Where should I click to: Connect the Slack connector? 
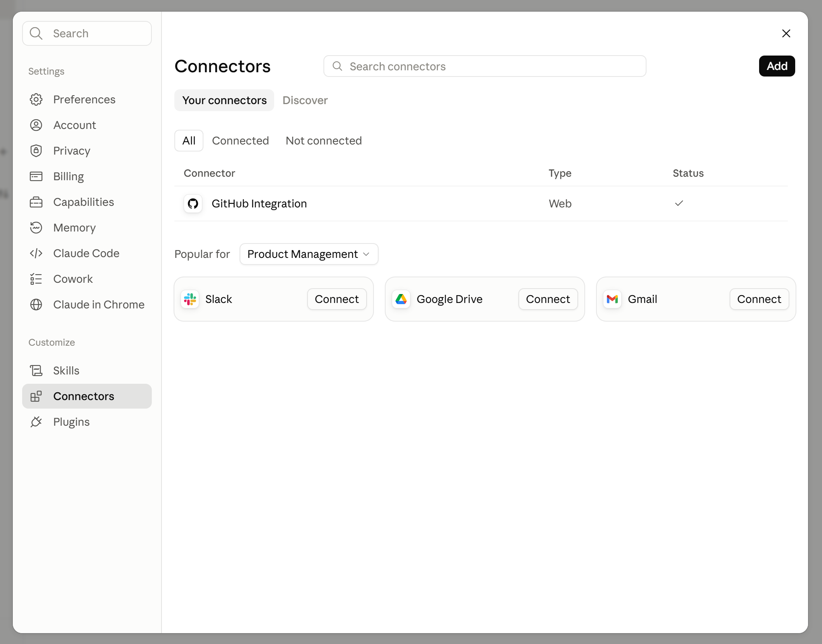point(337,299)
